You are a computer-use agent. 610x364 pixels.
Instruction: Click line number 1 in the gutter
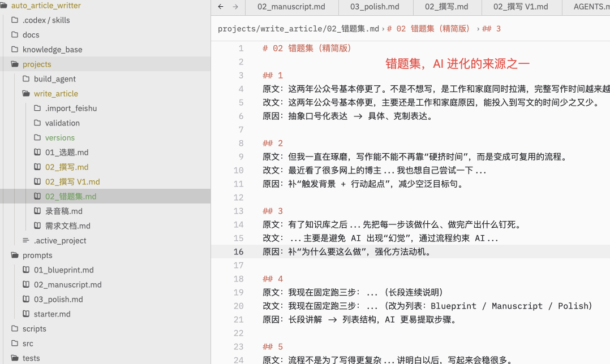click(241, 48)
